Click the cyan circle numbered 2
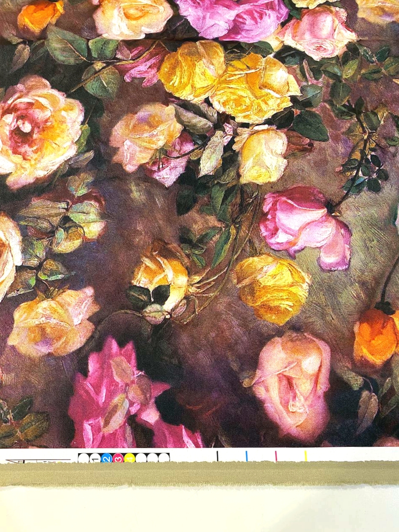Viewport: 399px width, 532px height. click(106, 458)
